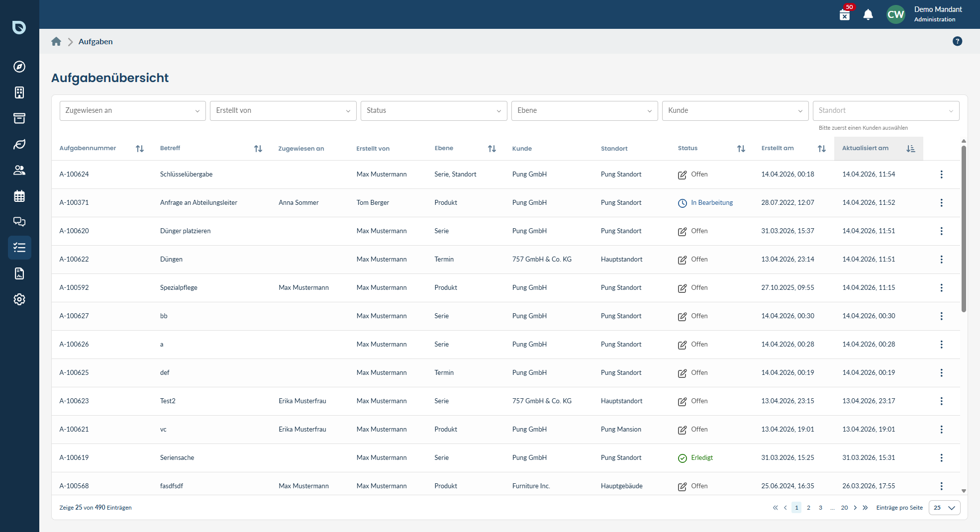The image size is (980, 532).
Task: Sort the table by Ebene column
Action: click(492, 149)
